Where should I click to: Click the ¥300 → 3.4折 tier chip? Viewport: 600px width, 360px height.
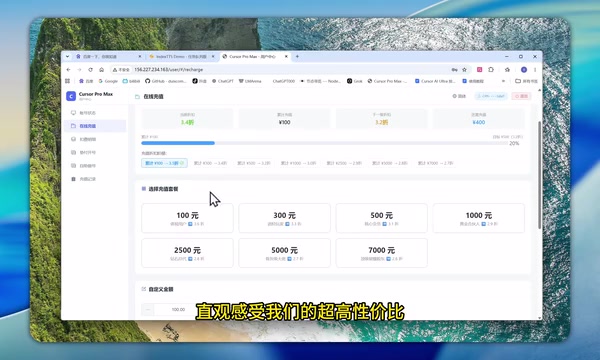210,163
